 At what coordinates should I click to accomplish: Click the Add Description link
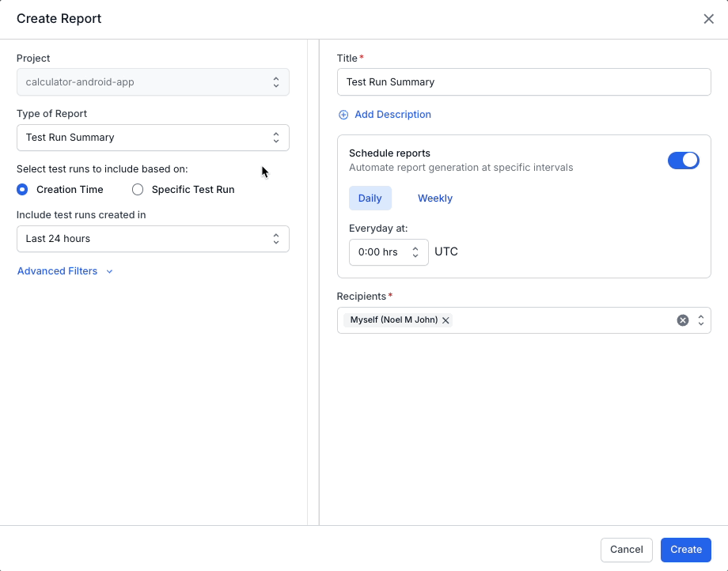pos(392,115)
